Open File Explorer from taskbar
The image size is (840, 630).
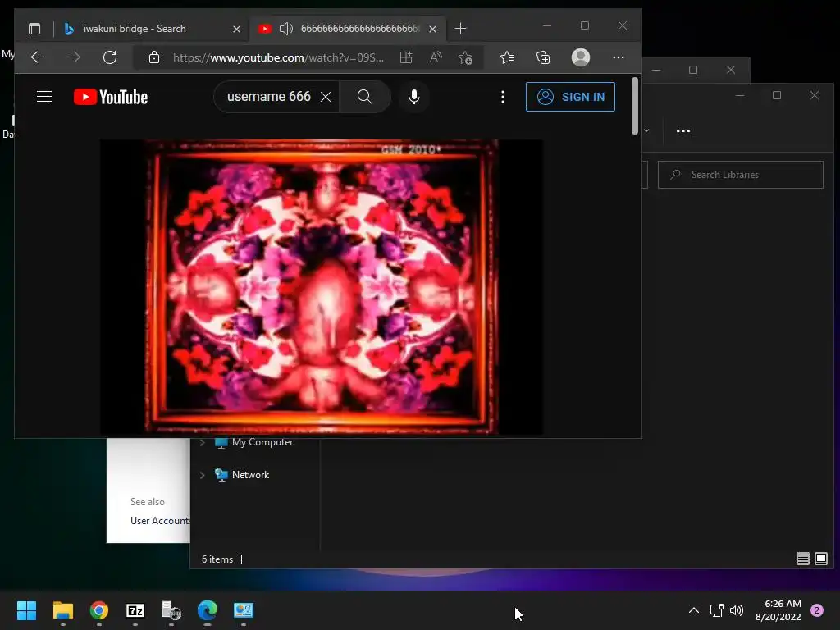coord(62,610)
